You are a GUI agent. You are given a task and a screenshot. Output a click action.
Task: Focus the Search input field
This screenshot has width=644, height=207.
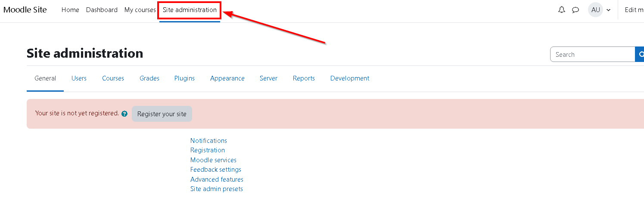coord(593,55)
